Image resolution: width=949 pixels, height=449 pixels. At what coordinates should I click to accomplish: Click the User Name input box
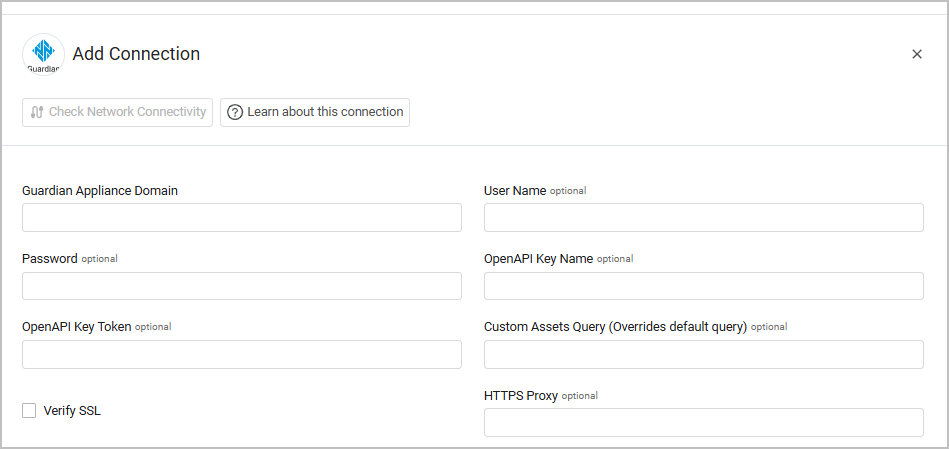(703, 218)
